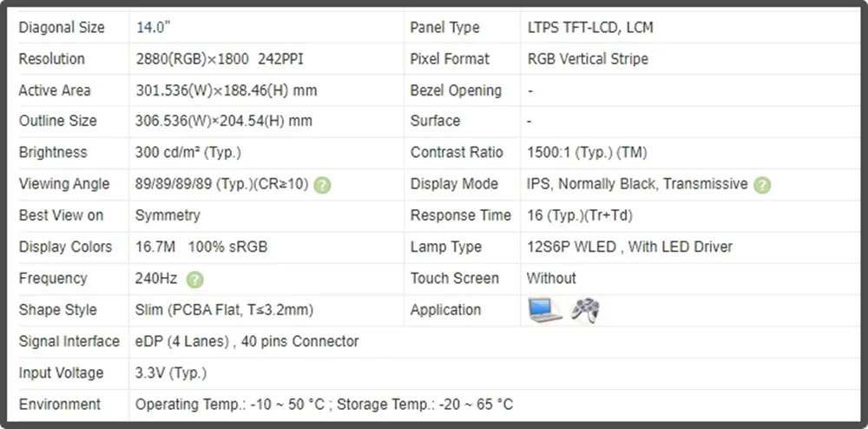Click the 16.7M 100% sRGB value
The image size is (868, 429).
201,247
